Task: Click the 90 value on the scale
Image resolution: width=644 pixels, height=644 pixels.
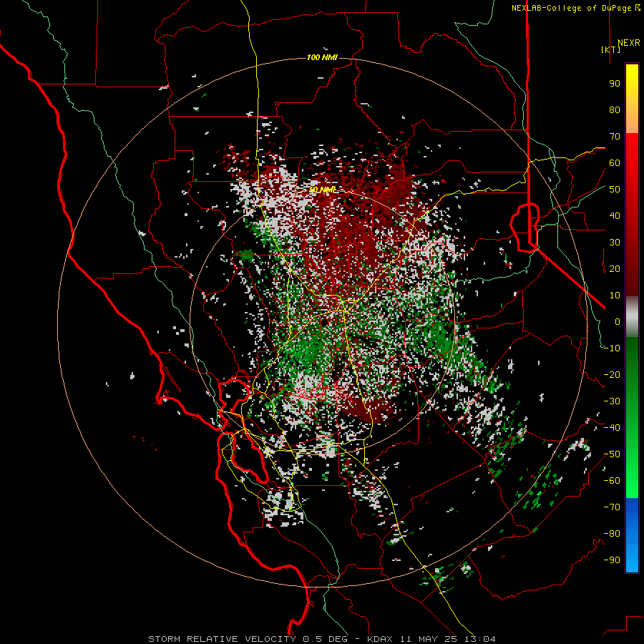Action: coord(615,84)
